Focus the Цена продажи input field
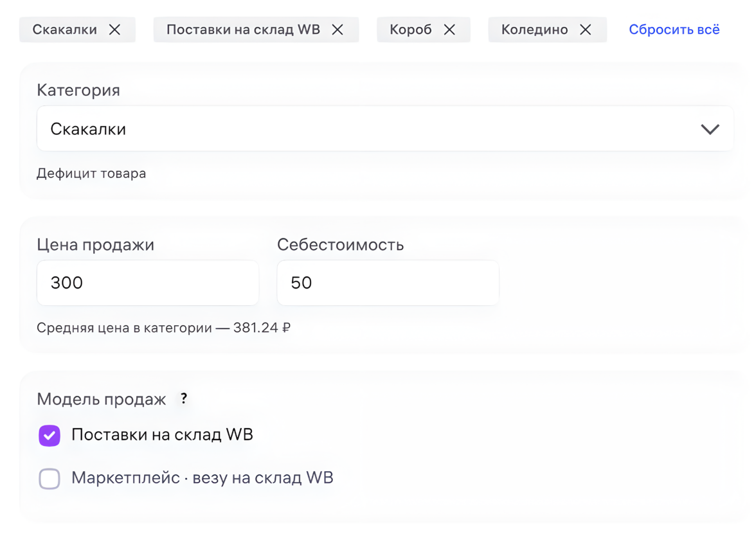 pos(148,283)
